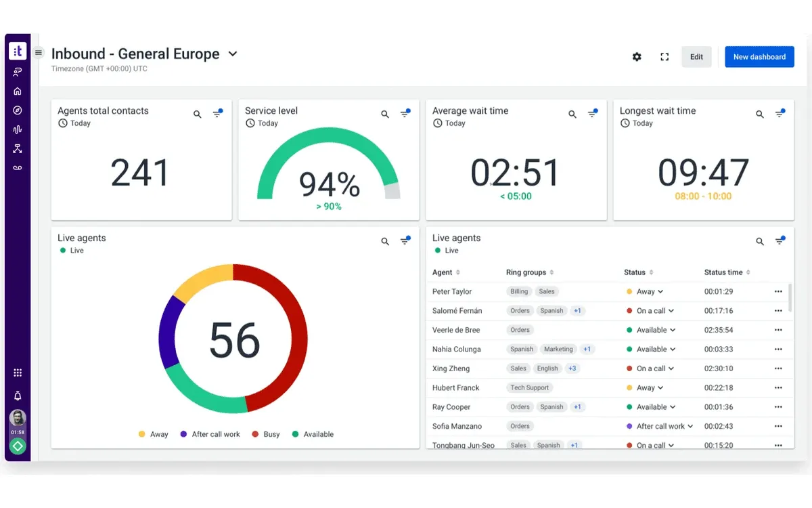Viewport: 812px width, 508px height.
Task: Open more options for Hubert Franck row
Action: (x=778, y=388)
